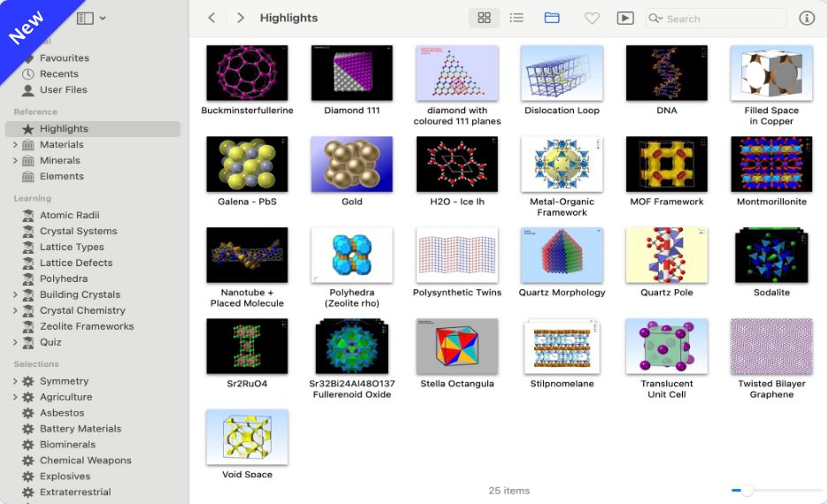Expand the Crystal Chemistry group

15,310
